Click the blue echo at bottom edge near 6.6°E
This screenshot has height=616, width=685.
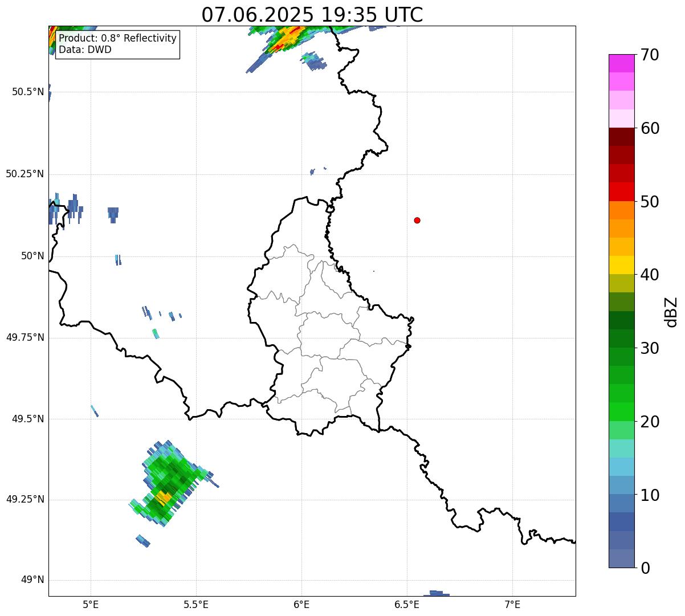(x=436, y=593)
